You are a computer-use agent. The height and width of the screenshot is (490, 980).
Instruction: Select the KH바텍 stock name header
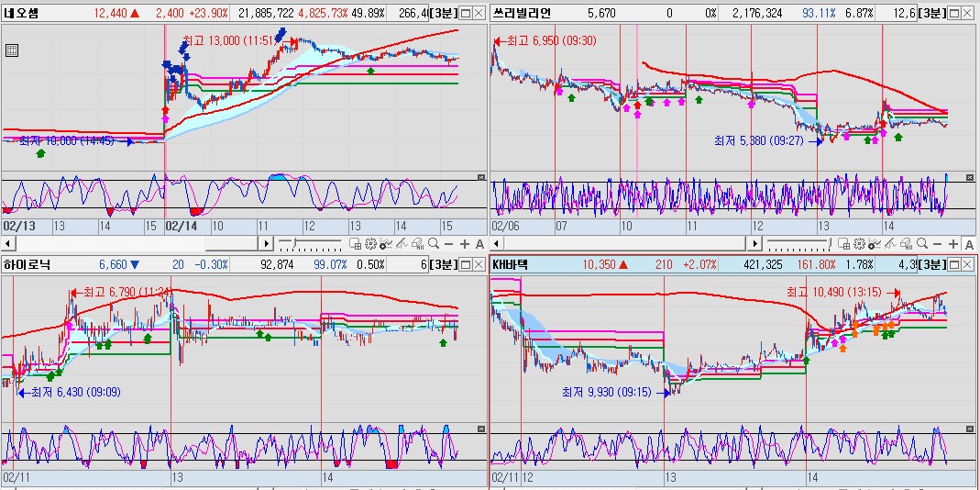pyautogui.click(x=511, y=264)
